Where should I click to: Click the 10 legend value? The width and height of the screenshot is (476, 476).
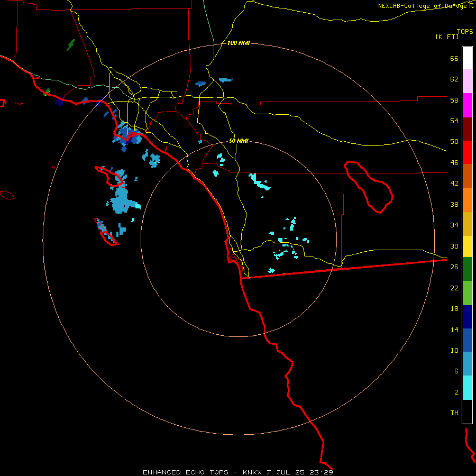click(454, 350)
